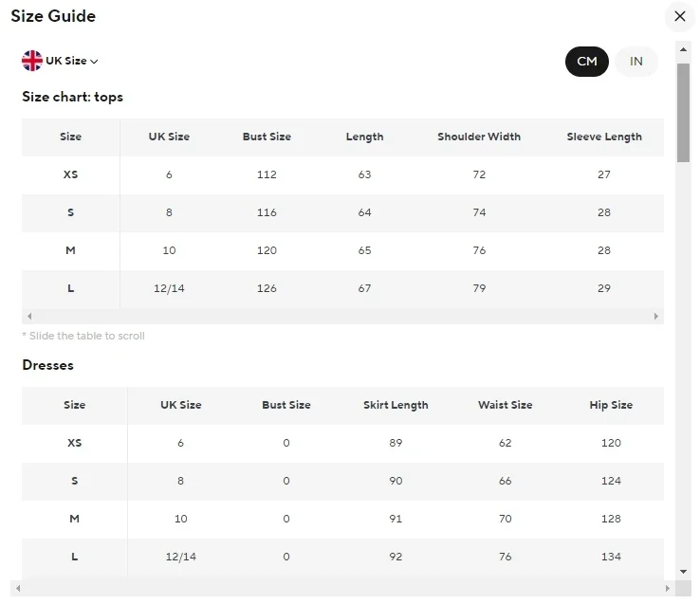The image size is (700, 604).
Task: Select the XS row in tops table
Action: point(342,174)
